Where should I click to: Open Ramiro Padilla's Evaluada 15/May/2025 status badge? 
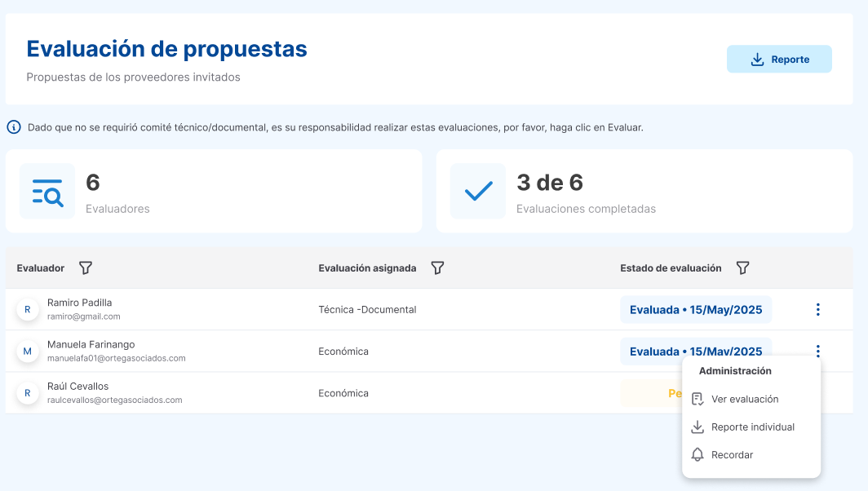[x=695, y=309]
